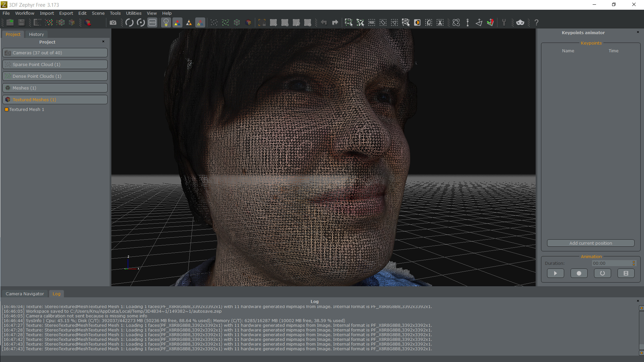This screenshot has height=362, width=644.
Task: Switch to the History tab
Action: (36, 34)
